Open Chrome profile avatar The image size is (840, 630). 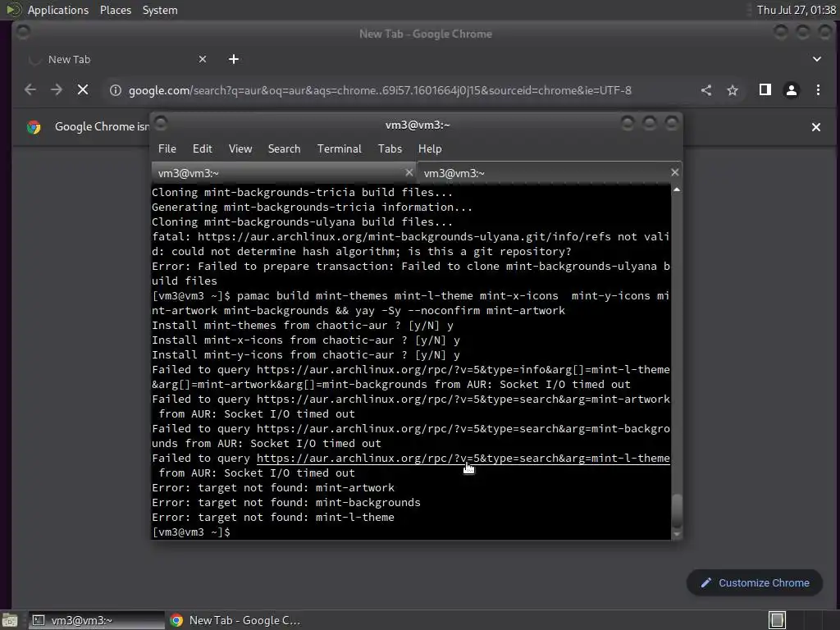[x=792, y=90]
